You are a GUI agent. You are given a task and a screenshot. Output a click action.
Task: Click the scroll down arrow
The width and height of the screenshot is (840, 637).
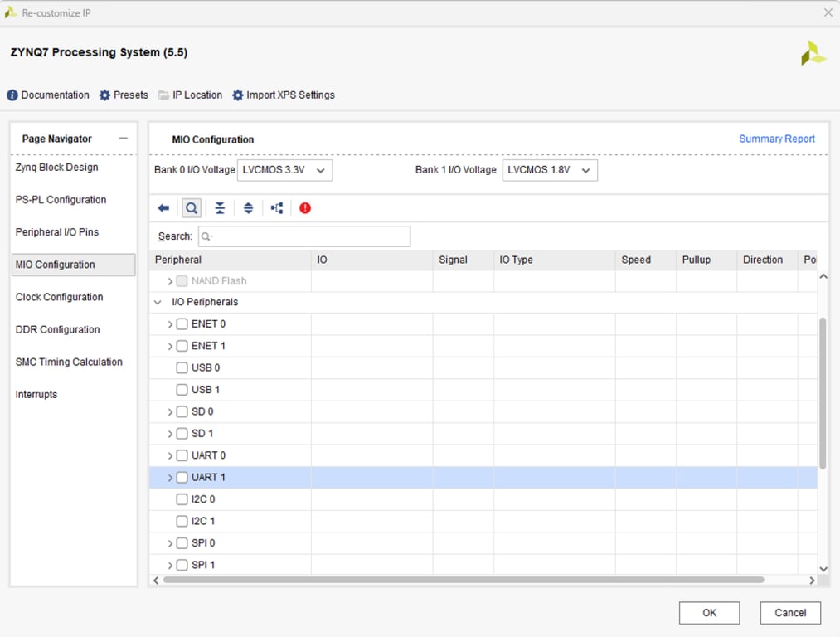tap(823, 569)
